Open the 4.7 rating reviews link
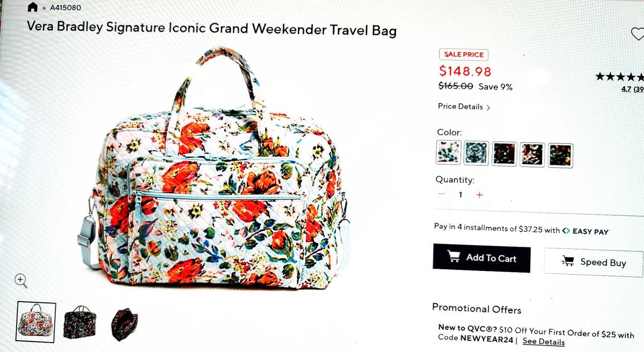644x352 pixels. 632,89
